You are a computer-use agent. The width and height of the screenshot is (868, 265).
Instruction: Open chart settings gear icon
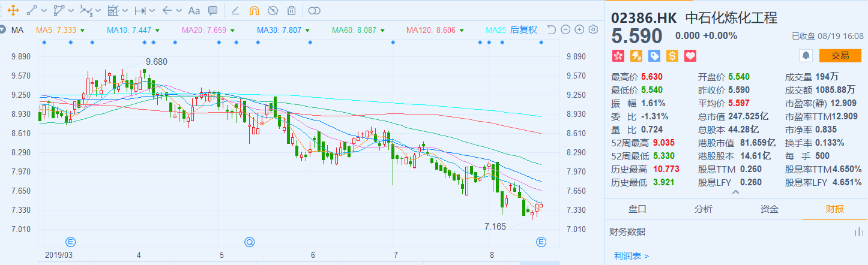tap(593, 29)
